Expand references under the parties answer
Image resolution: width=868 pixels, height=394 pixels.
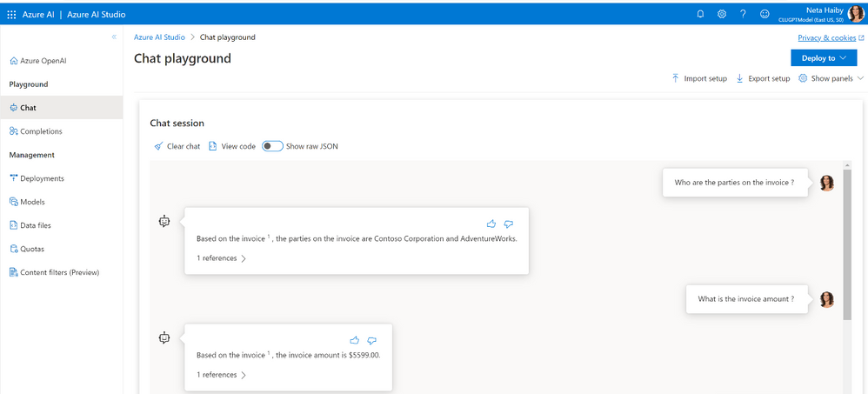221,258
